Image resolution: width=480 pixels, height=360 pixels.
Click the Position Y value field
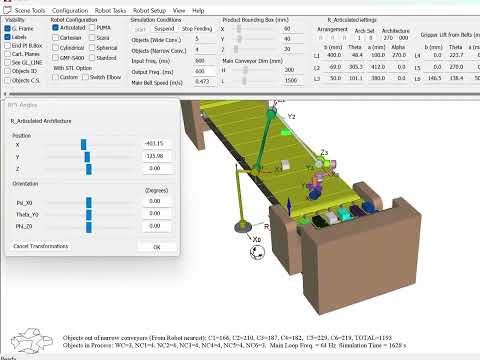click(x=158, y=156)
